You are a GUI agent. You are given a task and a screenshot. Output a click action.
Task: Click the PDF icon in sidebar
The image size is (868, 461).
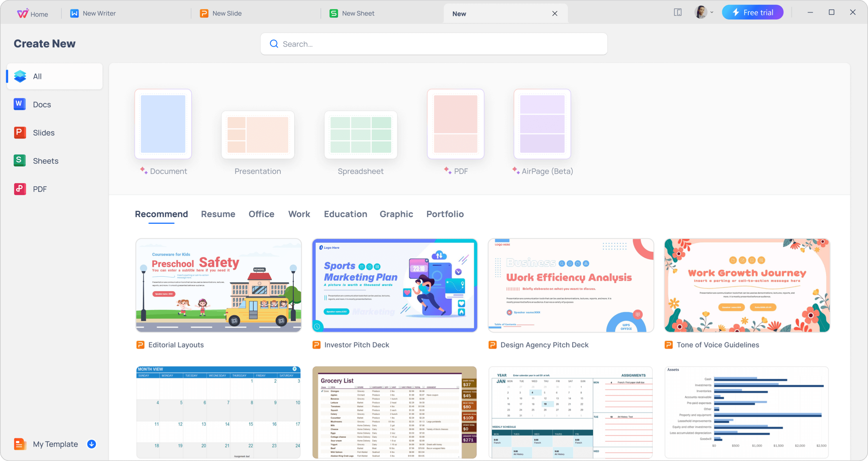pyautogui.click(x=19, y=188)
